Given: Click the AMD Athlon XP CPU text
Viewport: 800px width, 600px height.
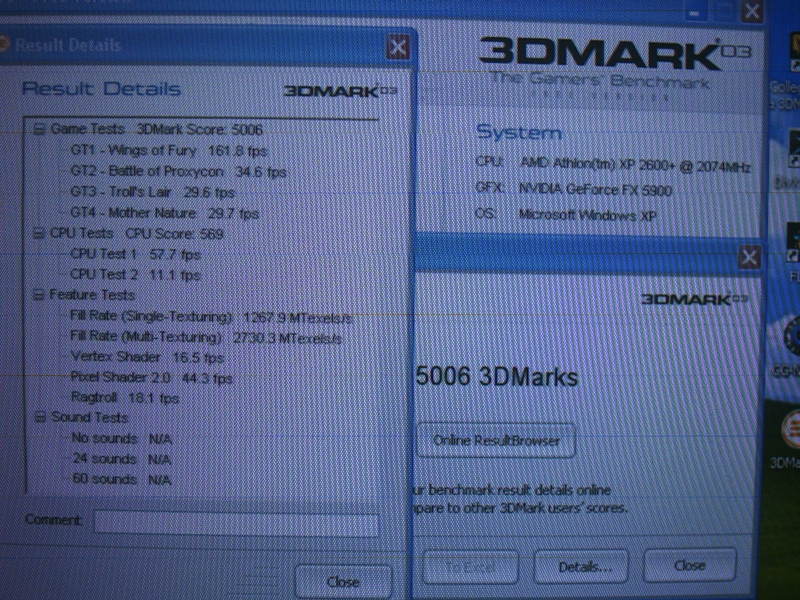Looking at the screenshot, I should click(635, 164).
